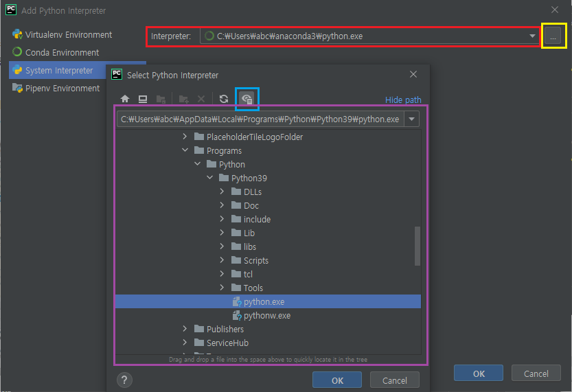572x392 pixels.
Task: Close the Select Python Interpreter dialog
Action: point(413,74)
